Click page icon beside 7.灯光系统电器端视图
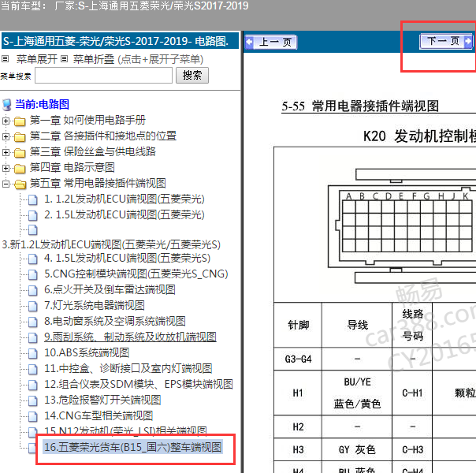The image size is (476, 473). pos(33,307)
